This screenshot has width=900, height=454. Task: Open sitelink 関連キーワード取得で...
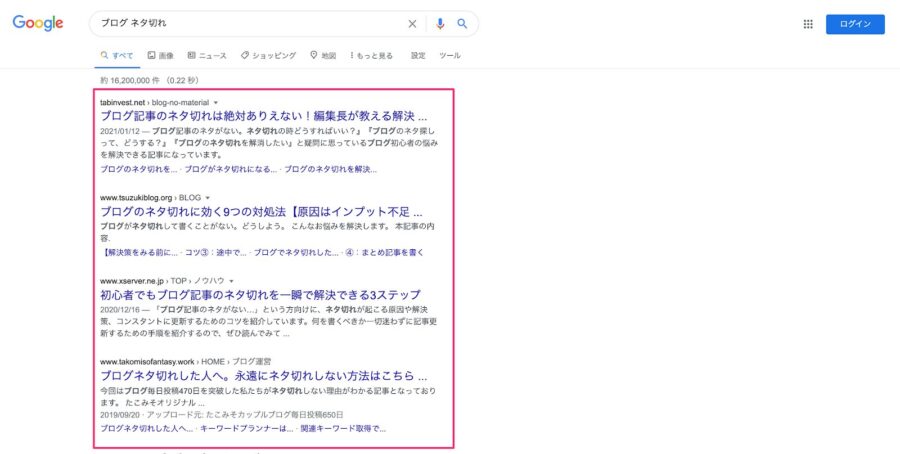343,429
